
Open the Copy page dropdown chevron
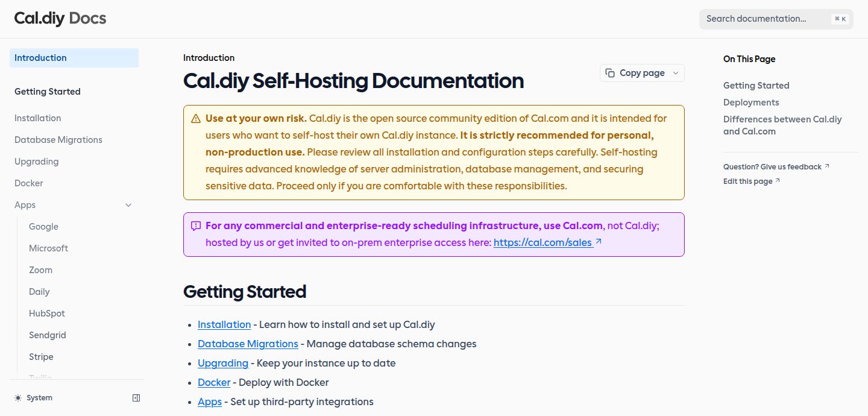tap(675, 73)
